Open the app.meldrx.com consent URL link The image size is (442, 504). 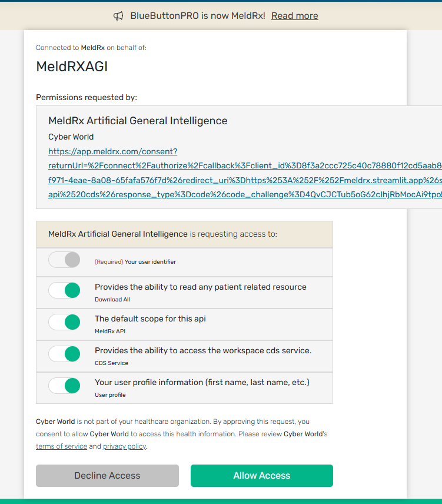click(112, 151)
